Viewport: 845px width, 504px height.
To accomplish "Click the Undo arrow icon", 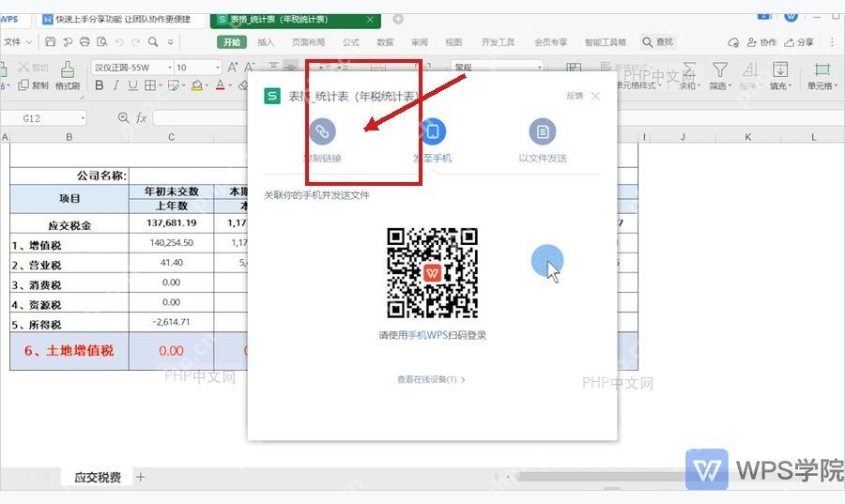I will tap(119, 41).
